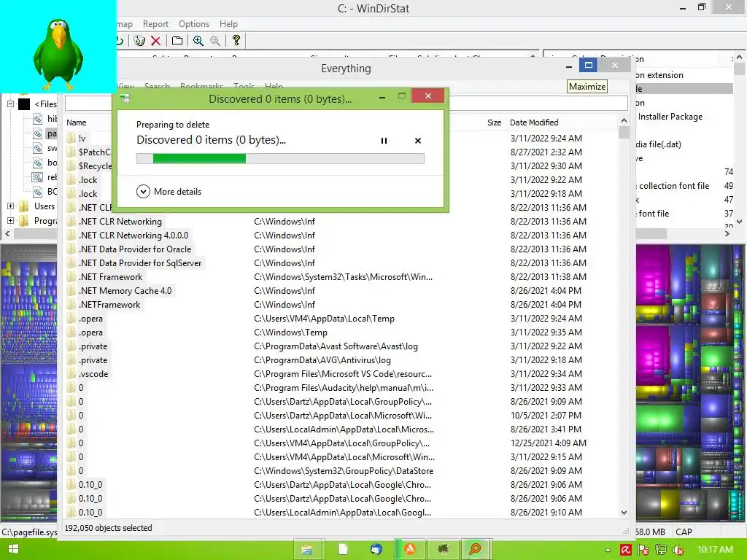Open Avast icon on taskbar

(x=410, y=550)
